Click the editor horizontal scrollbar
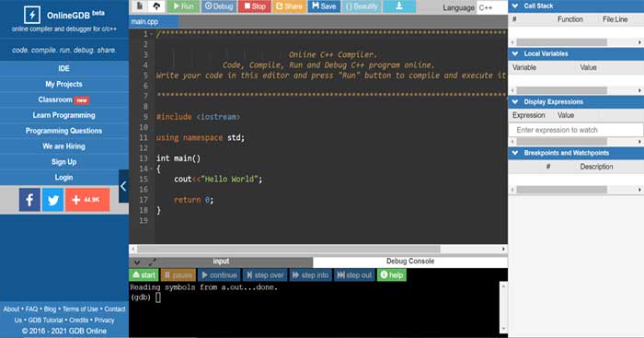Screen dimensions: 644x338 pos(288,249)
